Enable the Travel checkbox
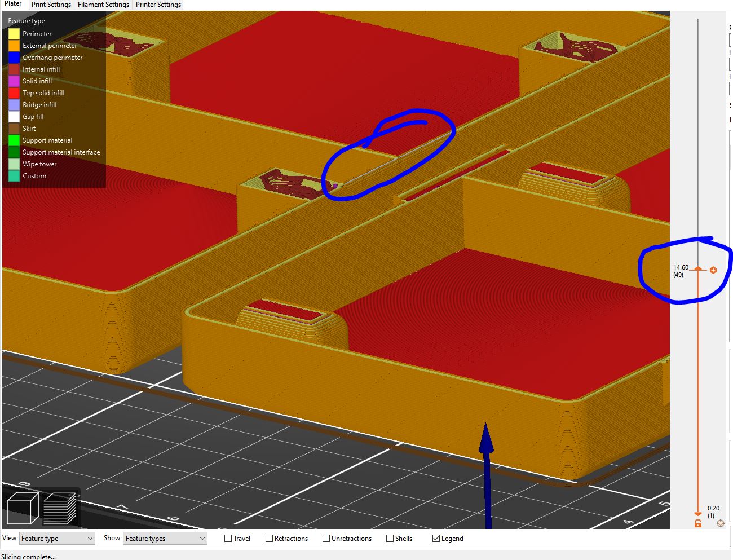733x560 pixels. 227,538
